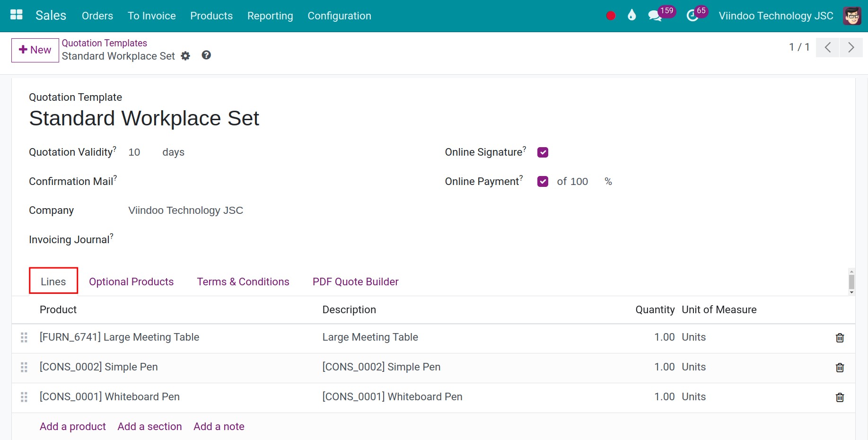868x440 pixels.
Task: Click Add a note link
Action: coord(219,426)
